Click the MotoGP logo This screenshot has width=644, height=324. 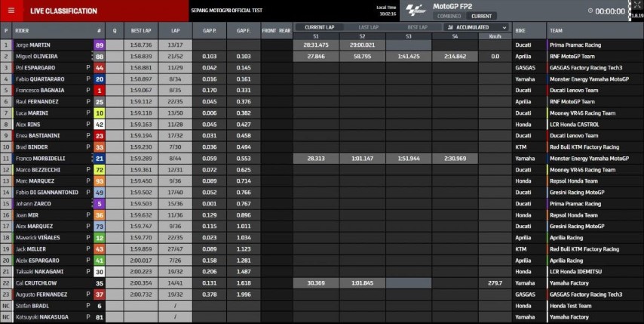[416, 11]
